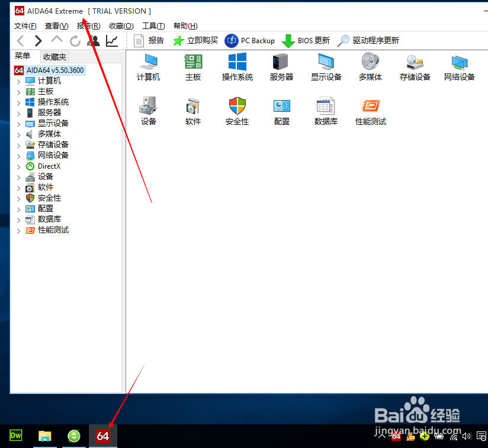Open the 主板 motherboard icon in the main pane

coord(193,67)
